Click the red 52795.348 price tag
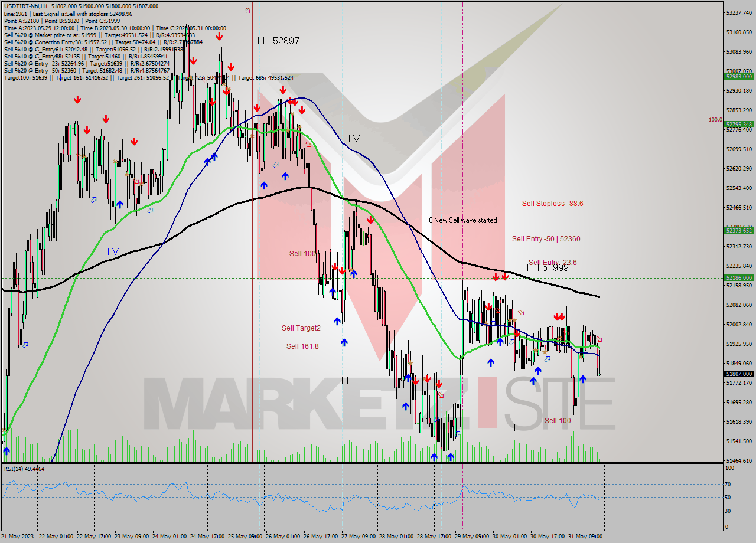This screenshot has width=756, height=543. pyautogui.click(x=739, y=124)
